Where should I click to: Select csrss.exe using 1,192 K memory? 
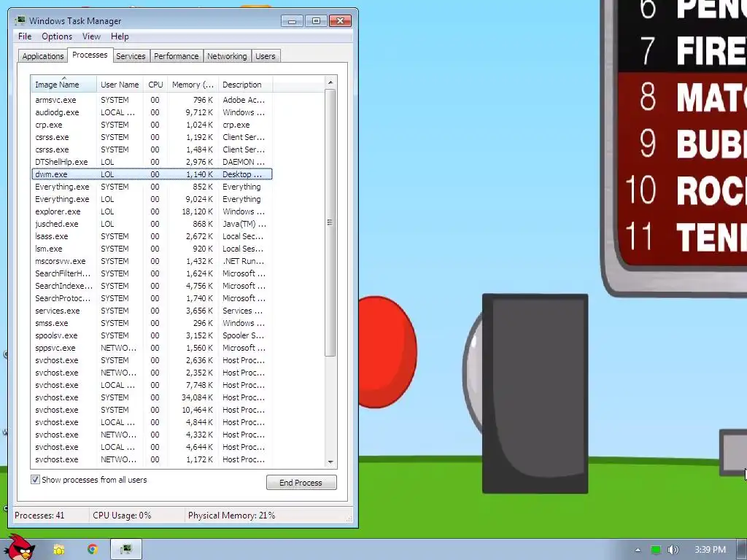tap(152, 137)
